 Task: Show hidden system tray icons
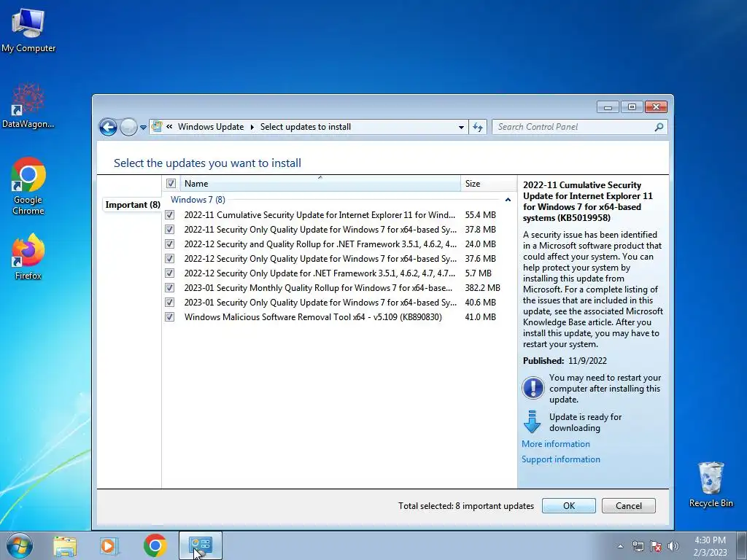[620, 546]
